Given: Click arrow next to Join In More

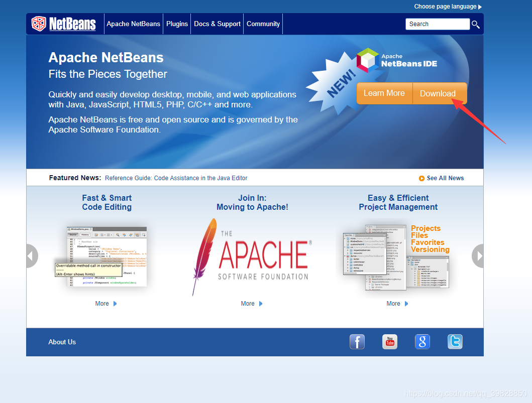Looking at the screenshot, I should 261,304.
